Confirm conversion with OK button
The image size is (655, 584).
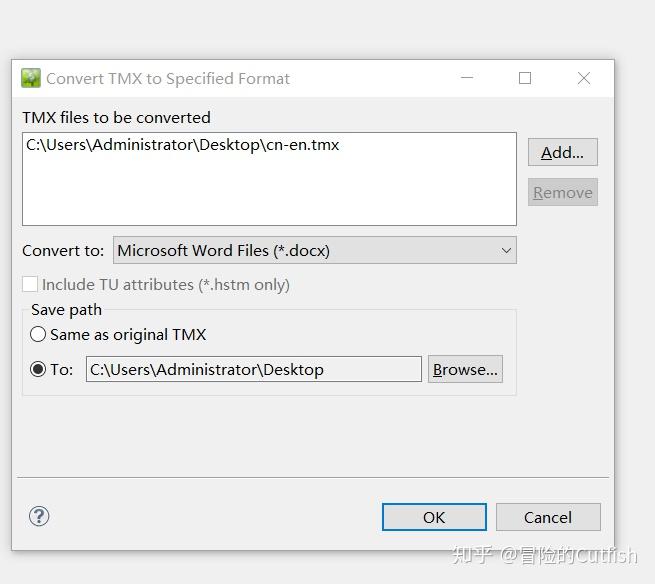(x=434, y=517)
